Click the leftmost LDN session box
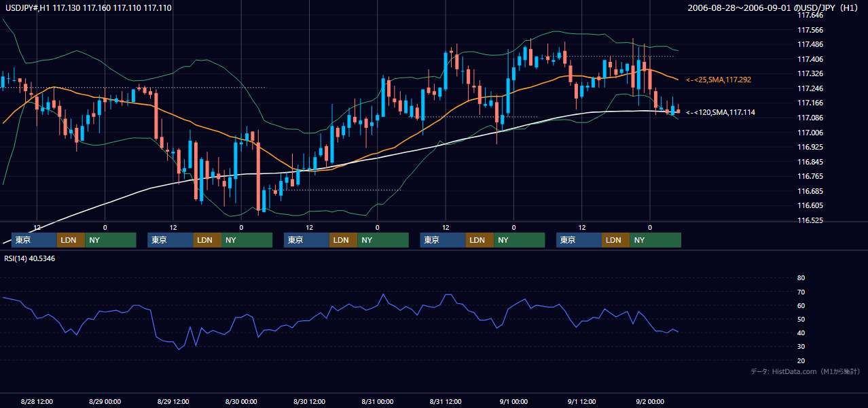868x408 pixels. (x=71, y=240)
